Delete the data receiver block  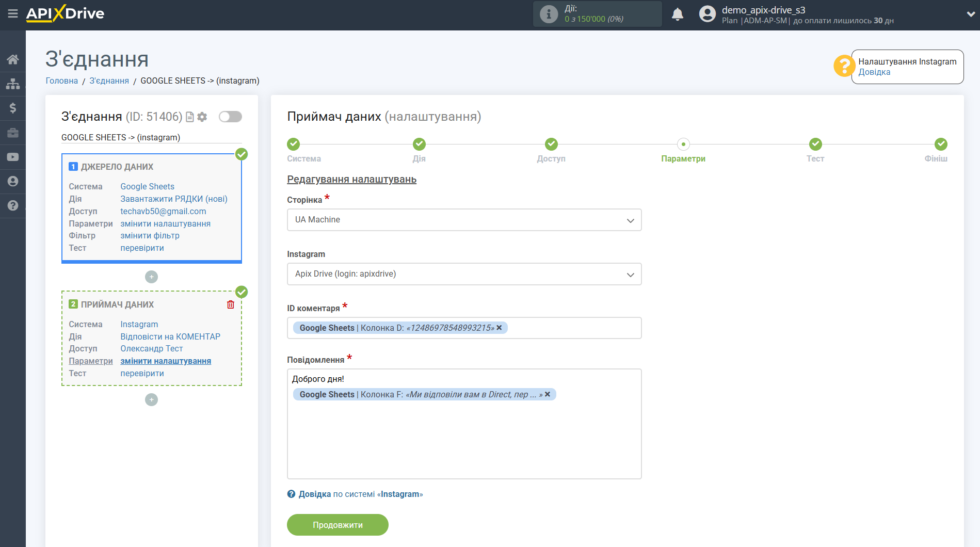pos(231,304)
